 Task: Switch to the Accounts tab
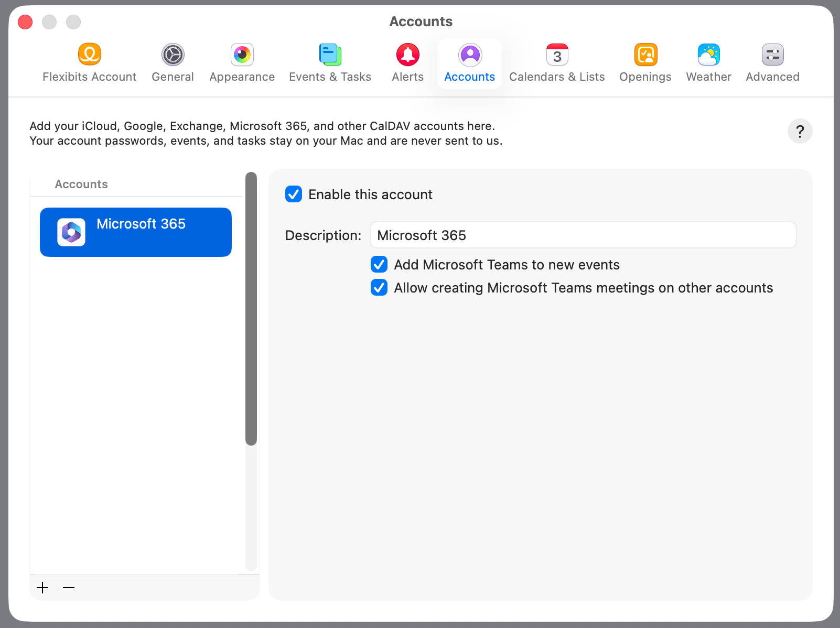click(x=469, y=62)
